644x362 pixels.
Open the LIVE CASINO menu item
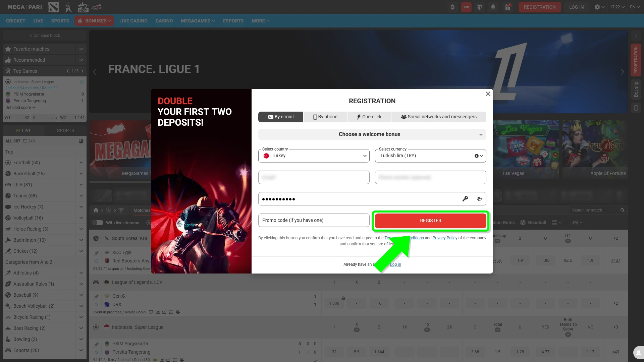pyautogui.click(x=133, y=21)
